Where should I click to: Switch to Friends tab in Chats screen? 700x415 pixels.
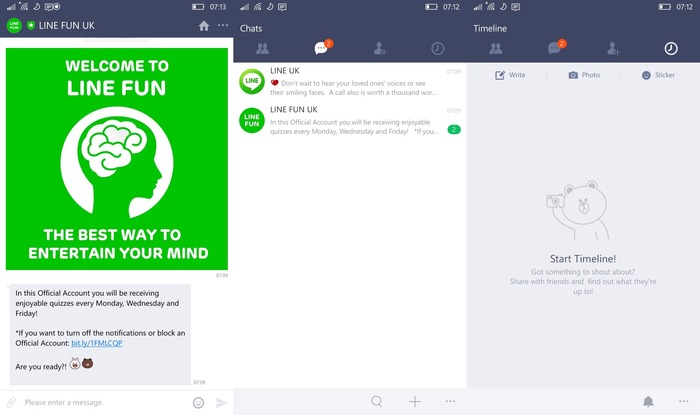point(262,48)
